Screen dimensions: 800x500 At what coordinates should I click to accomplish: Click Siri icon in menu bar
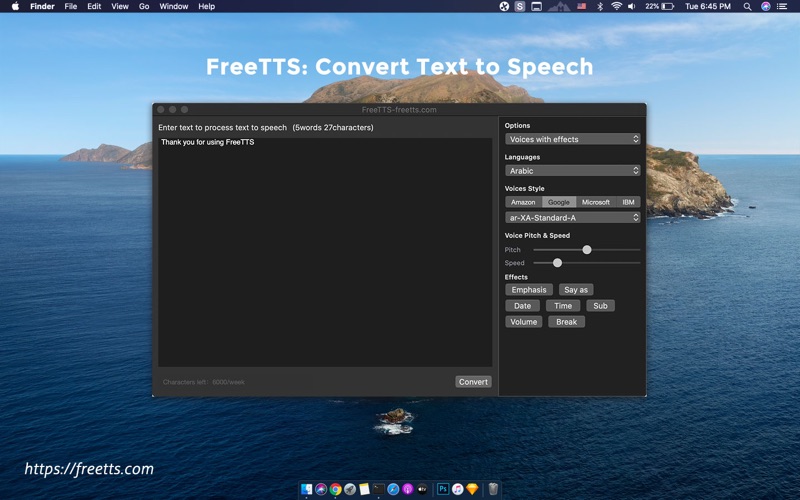[765, 6]
